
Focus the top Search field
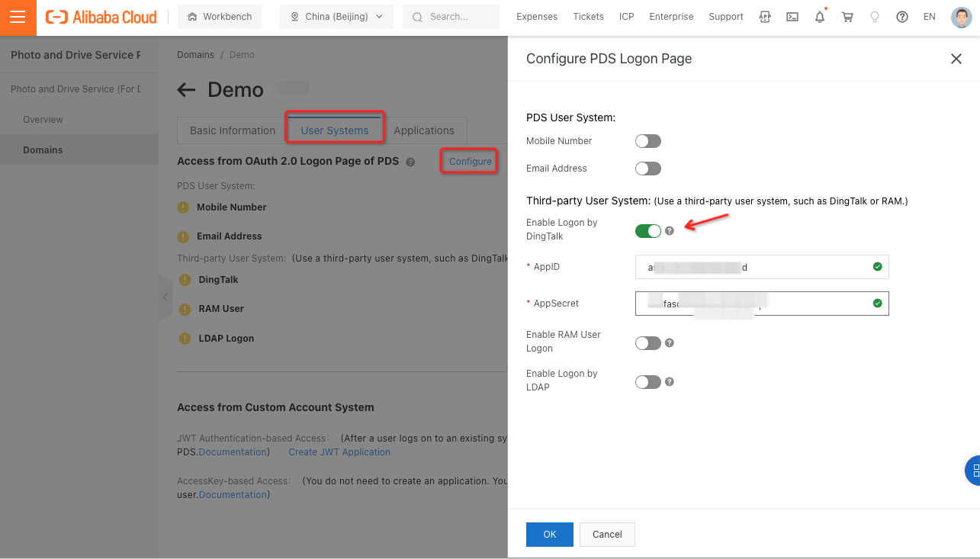(x=451, y=17)
